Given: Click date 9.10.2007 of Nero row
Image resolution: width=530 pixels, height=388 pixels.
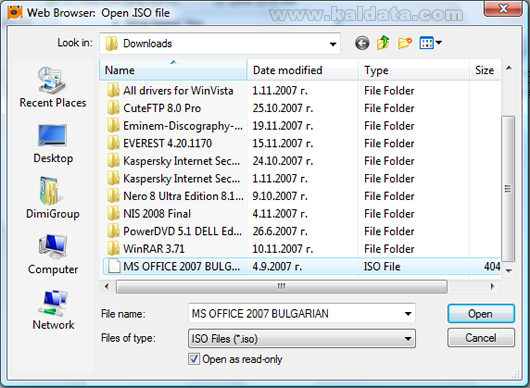Looking at the screenshot, I should tap(280, 196).
